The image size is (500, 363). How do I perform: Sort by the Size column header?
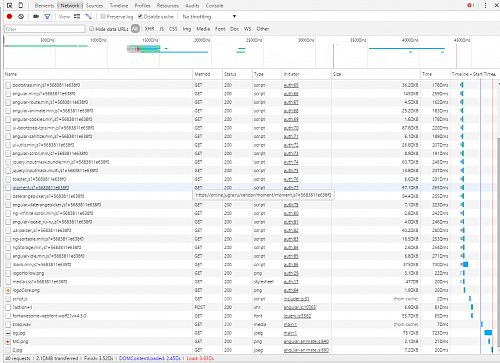pyautogui.click(x=376, y=74)
